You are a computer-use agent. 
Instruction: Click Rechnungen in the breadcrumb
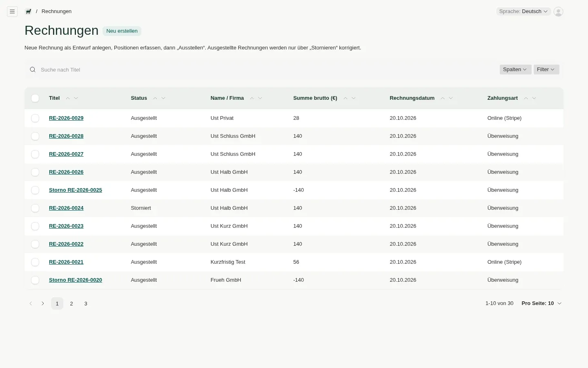(x=56, y=11)
